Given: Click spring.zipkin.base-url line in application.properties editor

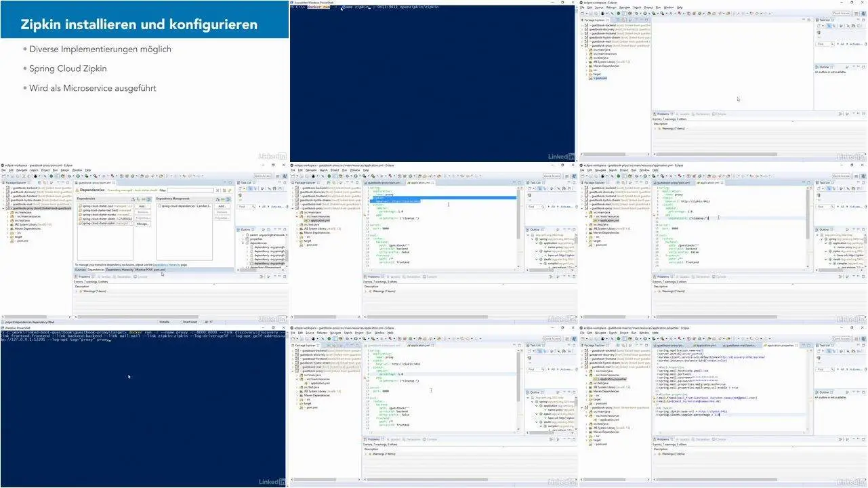Looking at the screenshot, I should [x=692, y=411].
